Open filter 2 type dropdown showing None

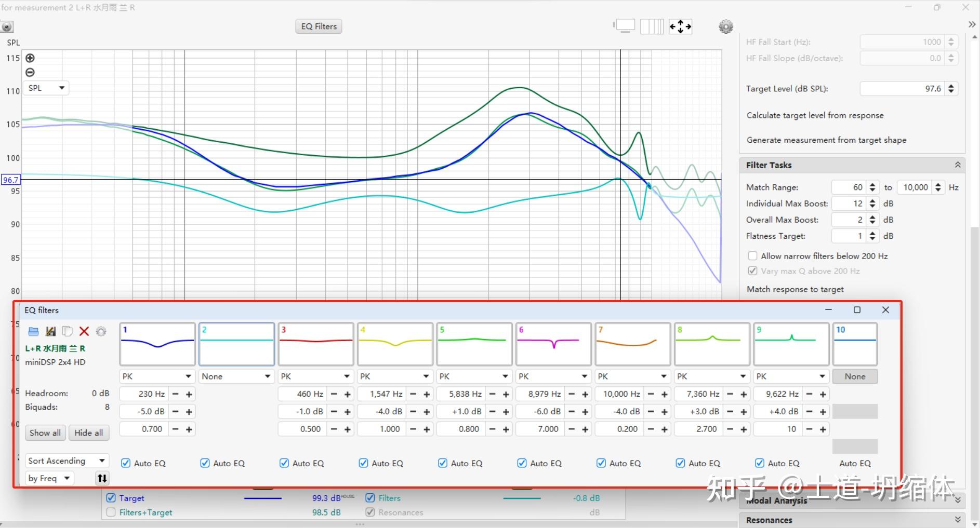pyautogui.click(x=236, y=376)
